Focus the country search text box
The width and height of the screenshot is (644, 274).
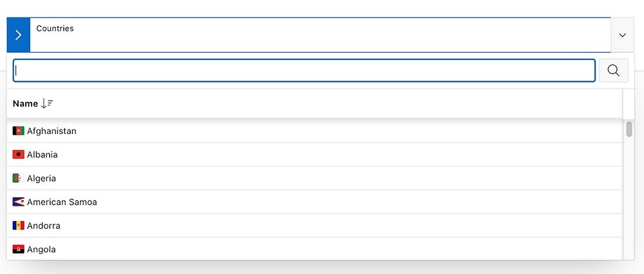tap(305, 70)
